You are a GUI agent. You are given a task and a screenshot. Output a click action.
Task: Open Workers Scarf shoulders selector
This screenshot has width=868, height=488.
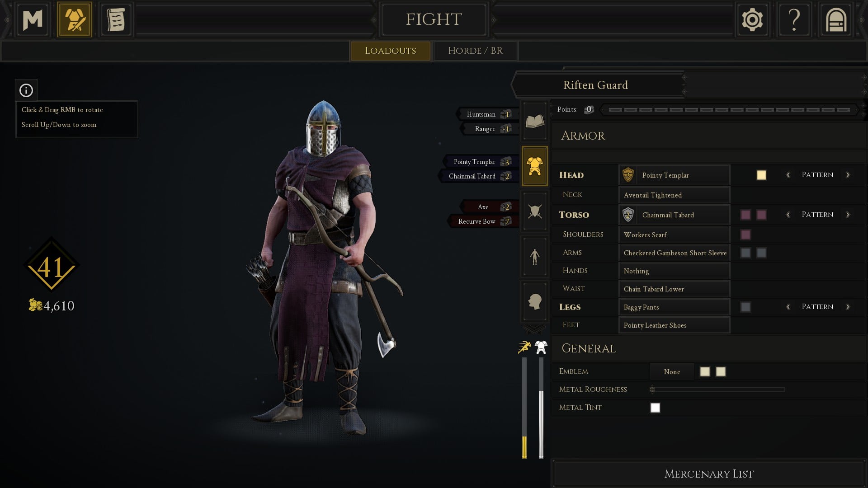pyautogui.click(x=674, y=235)
